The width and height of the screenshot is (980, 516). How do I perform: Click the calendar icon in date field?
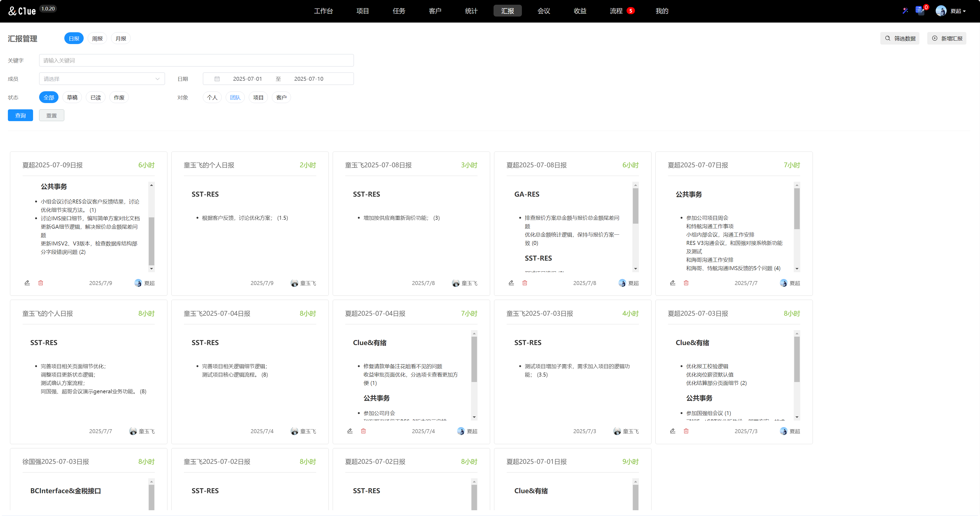click(217, 79)
